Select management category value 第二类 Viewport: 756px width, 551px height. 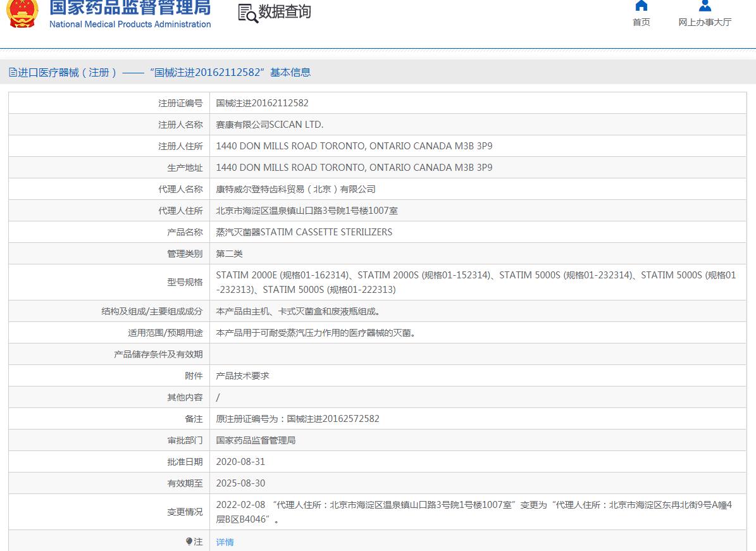(x=229, y=254)
